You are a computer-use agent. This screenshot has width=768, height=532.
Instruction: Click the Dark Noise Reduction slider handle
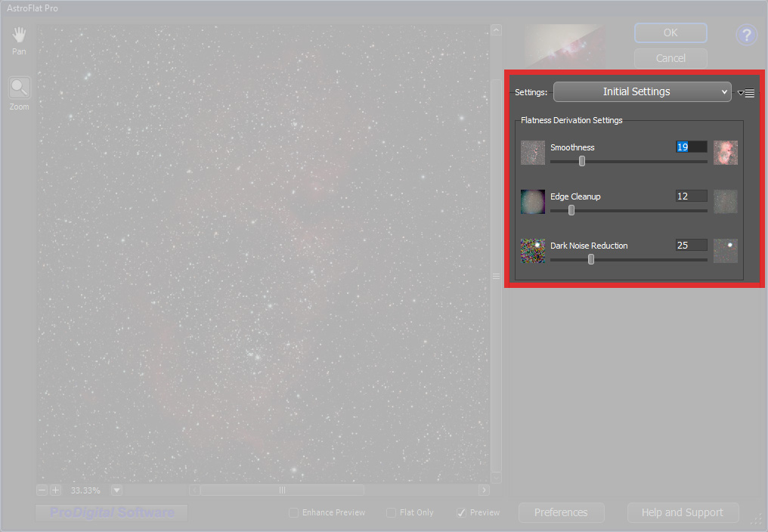pos(590,259)
